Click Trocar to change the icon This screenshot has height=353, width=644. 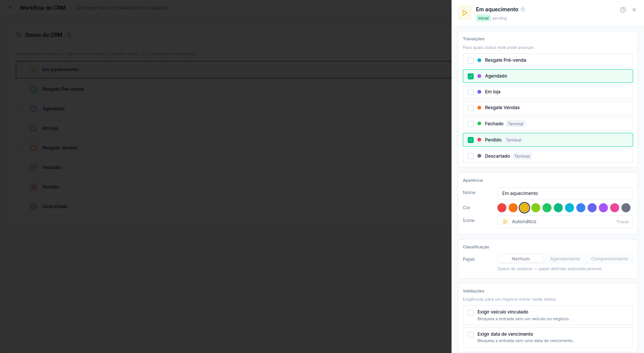(x=623, y=222)
